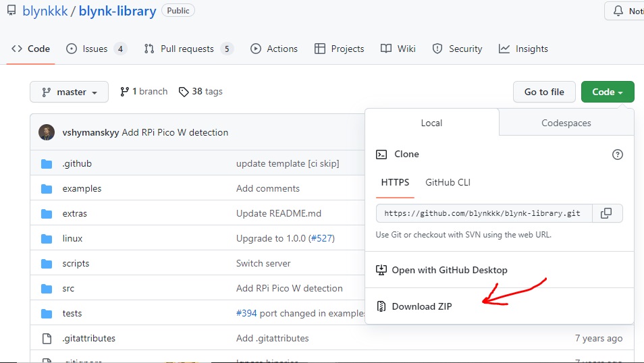This screenshot has width=644, height=363.
Task: Open the Switch server commit message
Action: [x=263, y=264]
